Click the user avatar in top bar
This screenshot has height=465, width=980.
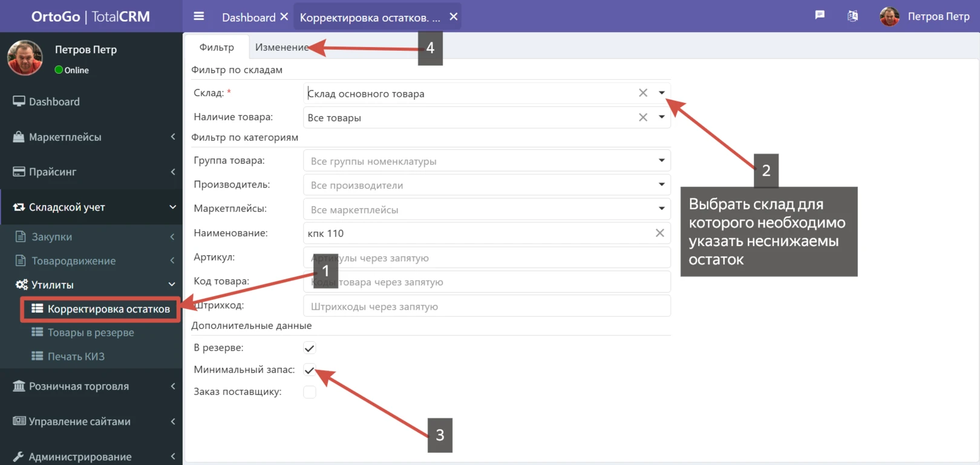[x=889, y=17]
